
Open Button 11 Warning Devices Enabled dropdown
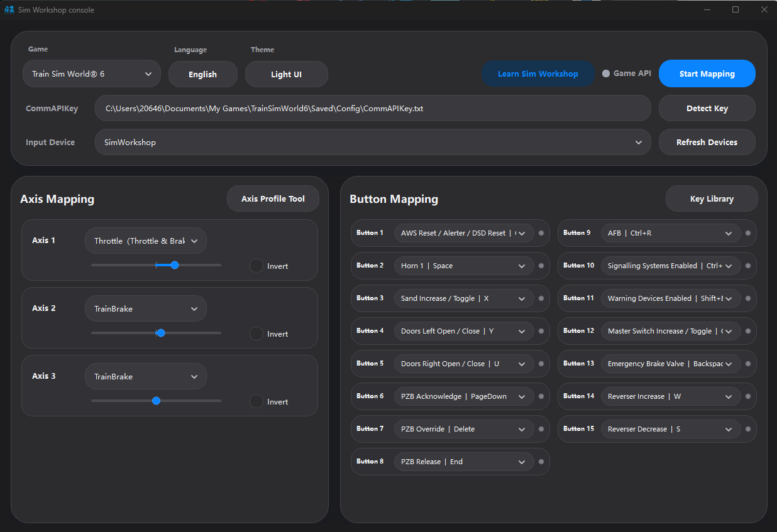click(x=671, y=298)
